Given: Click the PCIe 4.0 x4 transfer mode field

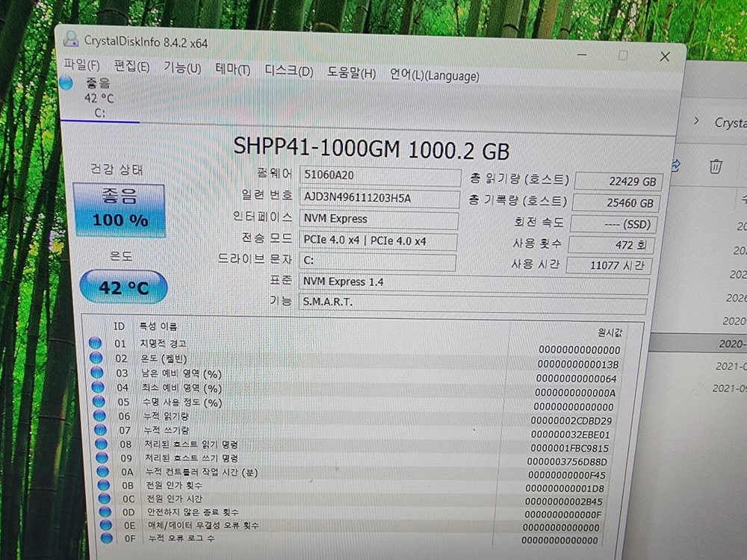Looking at the screenshot, I should 377,240.
